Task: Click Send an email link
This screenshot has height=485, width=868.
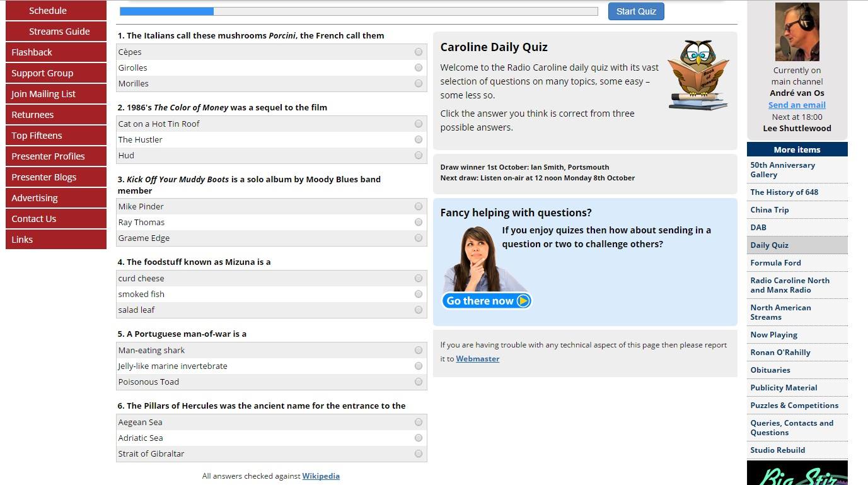Action: (797, 105)
